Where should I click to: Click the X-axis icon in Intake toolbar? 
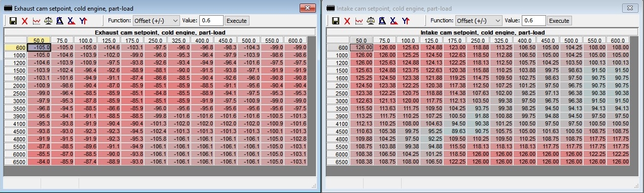(x=393, y=21)
